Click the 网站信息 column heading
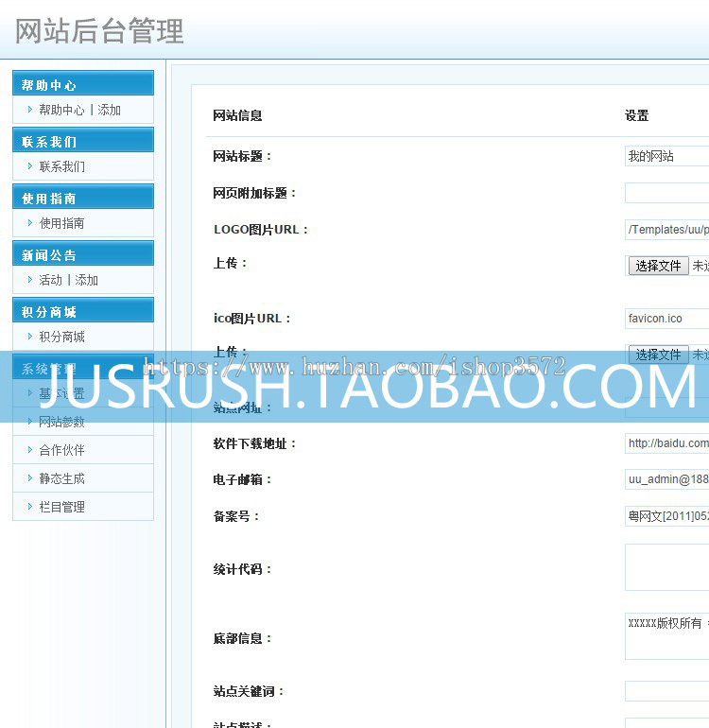 click(x=237, y=115)
